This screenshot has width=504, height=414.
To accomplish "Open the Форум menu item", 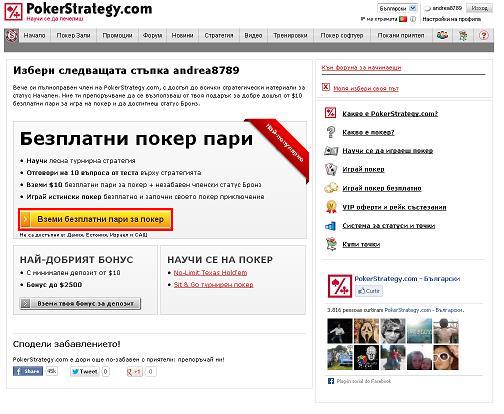I will [152, 35].
